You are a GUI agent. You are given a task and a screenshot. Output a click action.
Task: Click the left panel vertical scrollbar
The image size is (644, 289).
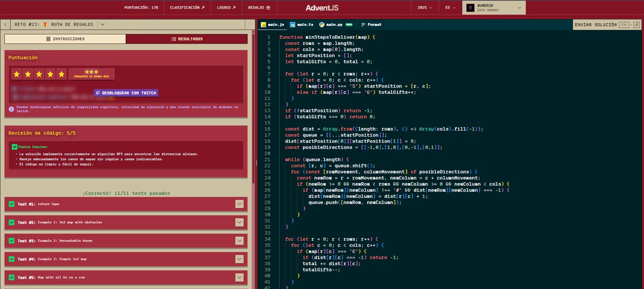click(252, 107)
